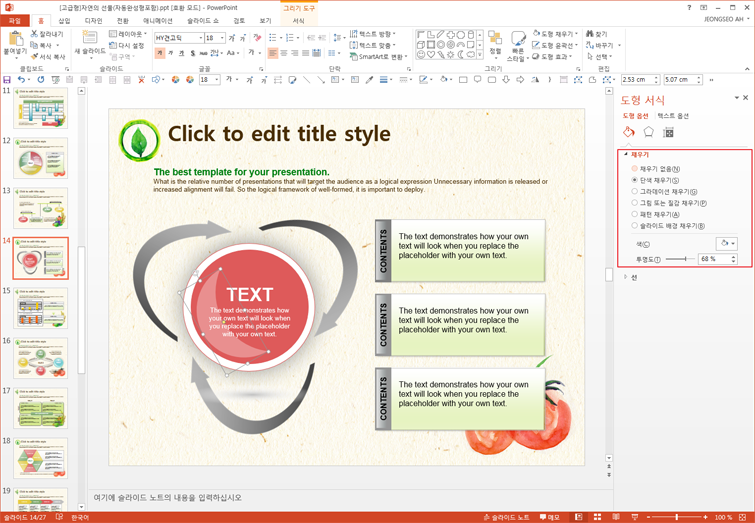This screenshot has width=755, height=523.
Task: Select Gradient fill (그라데이션 채우기) radio
Action: (635, 191)
